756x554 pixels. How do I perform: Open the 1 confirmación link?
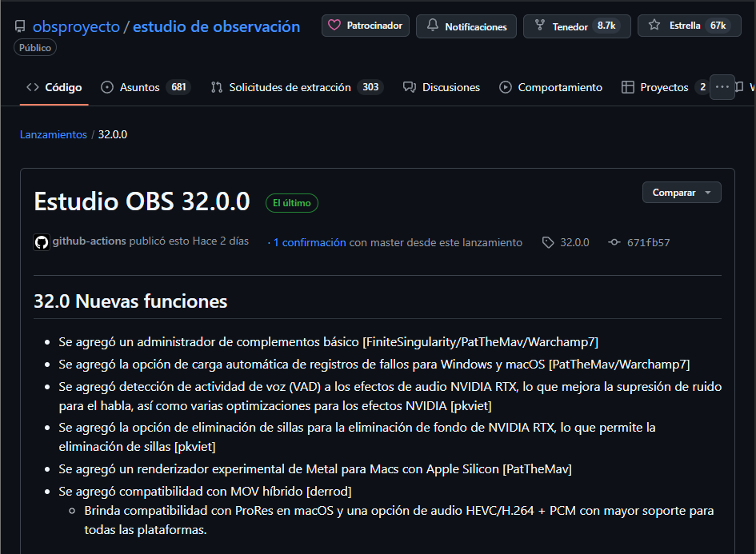(x=310, y=242)
